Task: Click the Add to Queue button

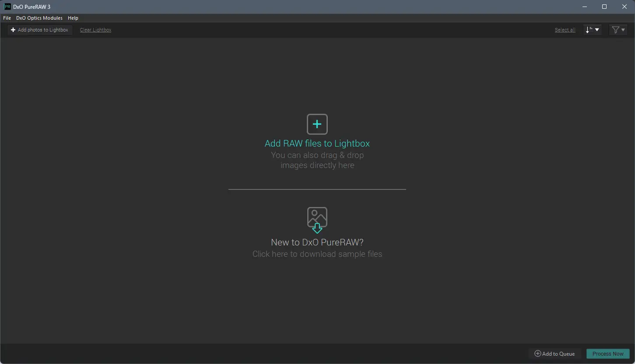Action: coord(555,353)
